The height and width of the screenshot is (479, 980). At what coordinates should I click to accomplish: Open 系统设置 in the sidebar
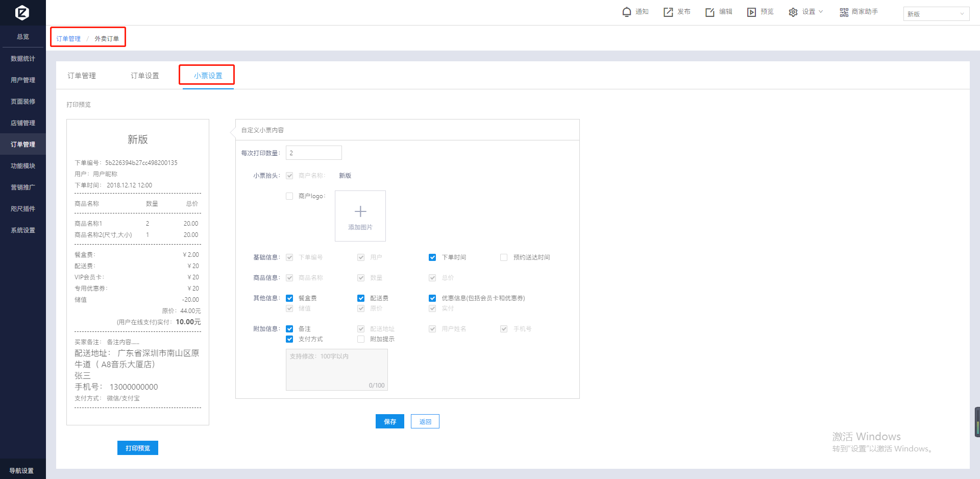pos(23,230)
